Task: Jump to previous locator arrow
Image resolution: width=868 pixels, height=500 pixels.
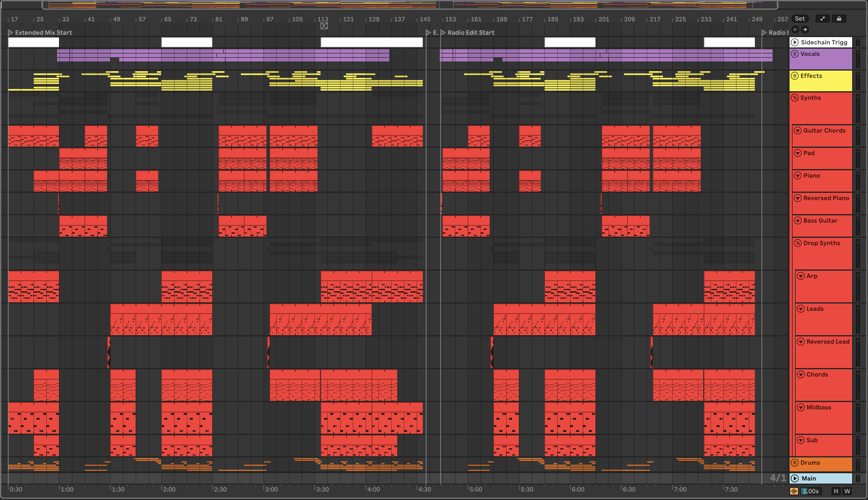Action: [x=795, y=30]
